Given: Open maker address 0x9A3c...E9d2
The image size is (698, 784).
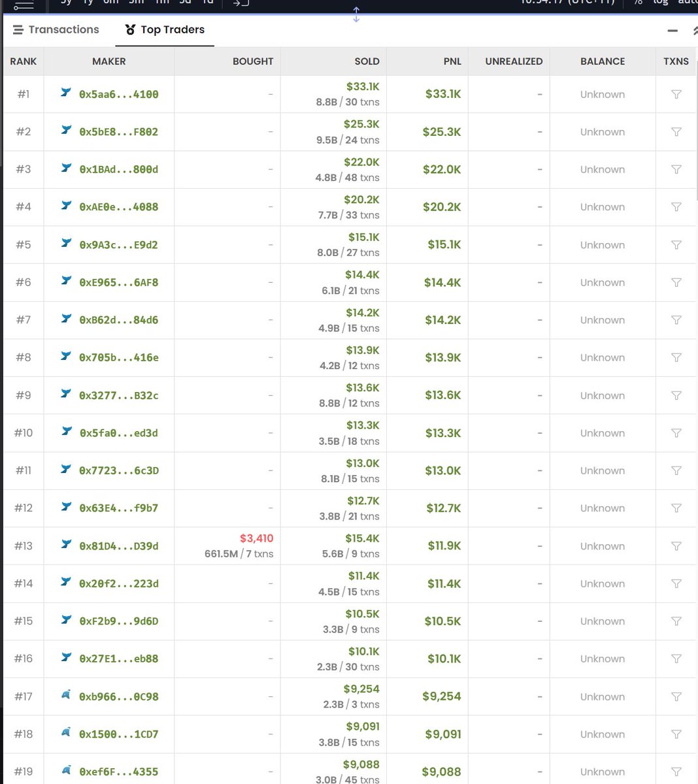Looking at the screenshot, I should pos(119,245).
